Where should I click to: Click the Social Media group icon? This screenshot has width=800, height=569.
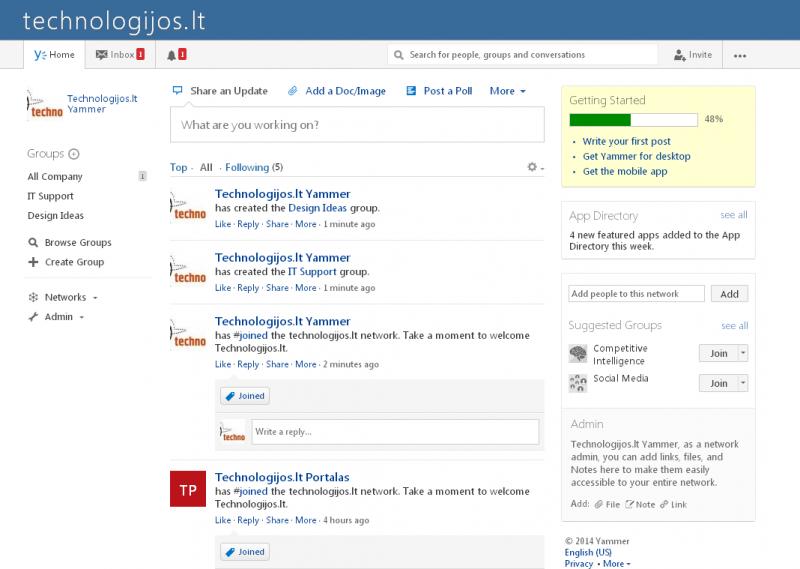[x=578, y=383]
